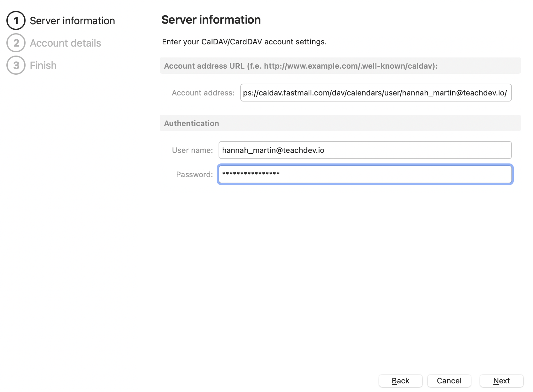Click the User name label

pyautogui.click(x=192, y=150)
